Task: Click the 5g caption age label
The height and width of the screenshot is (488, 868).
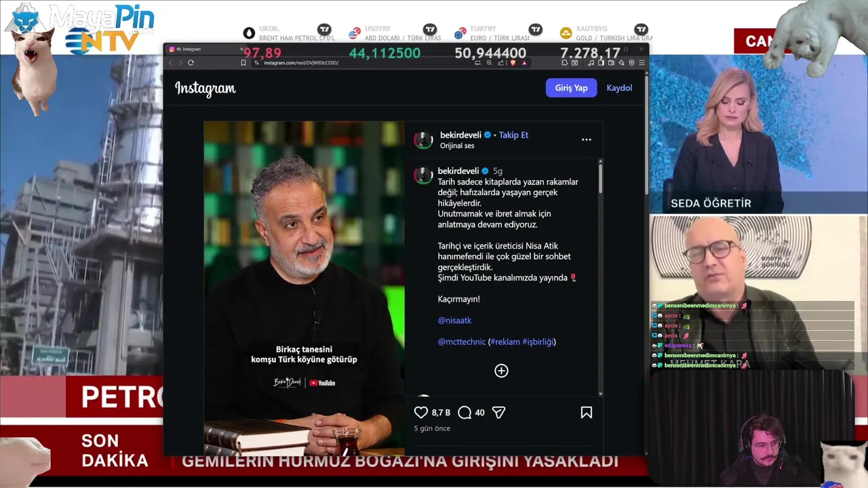Action: pyautogui.click(x=498, y=171)
